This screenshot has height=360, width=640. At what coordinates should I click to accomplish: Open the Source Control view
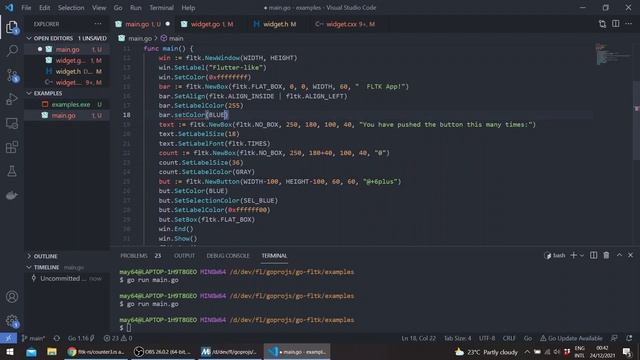12,76
